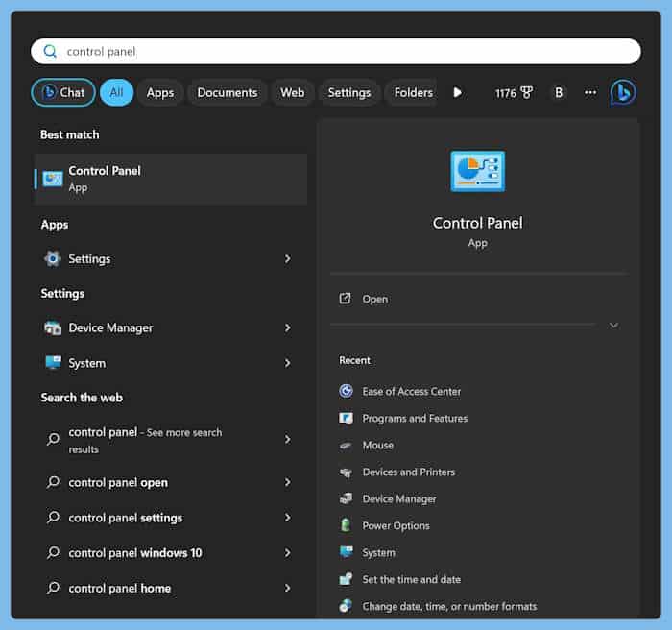Select the Control Panel best match result
The width and height of the screenshot is (672, 630).
(171, 179)
